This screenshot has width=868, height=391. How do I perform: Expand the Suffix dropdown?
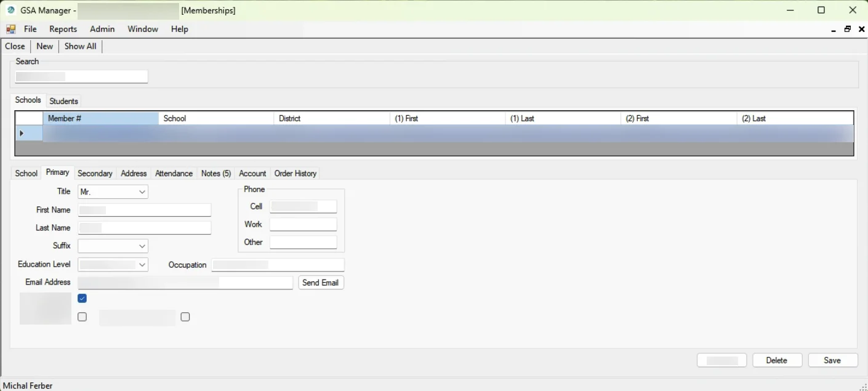pos(143,246)
